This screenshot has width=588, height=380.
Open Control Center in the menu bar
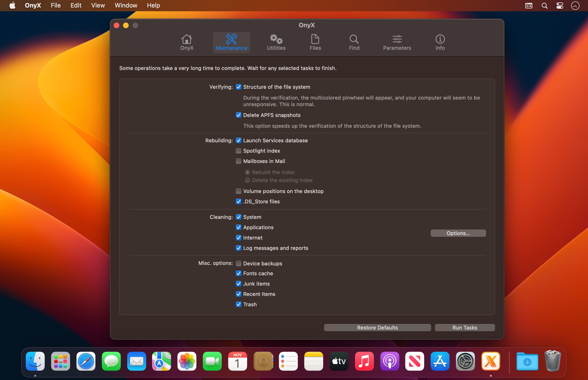tap(560, 5)
